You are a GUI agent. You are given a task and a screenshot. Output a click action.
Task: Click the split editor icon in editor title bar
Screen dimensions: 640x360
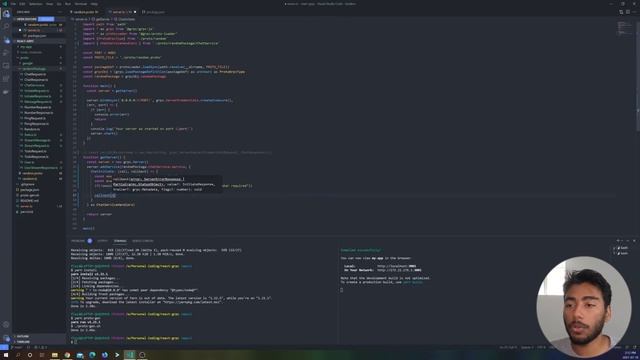coord(628,12)
